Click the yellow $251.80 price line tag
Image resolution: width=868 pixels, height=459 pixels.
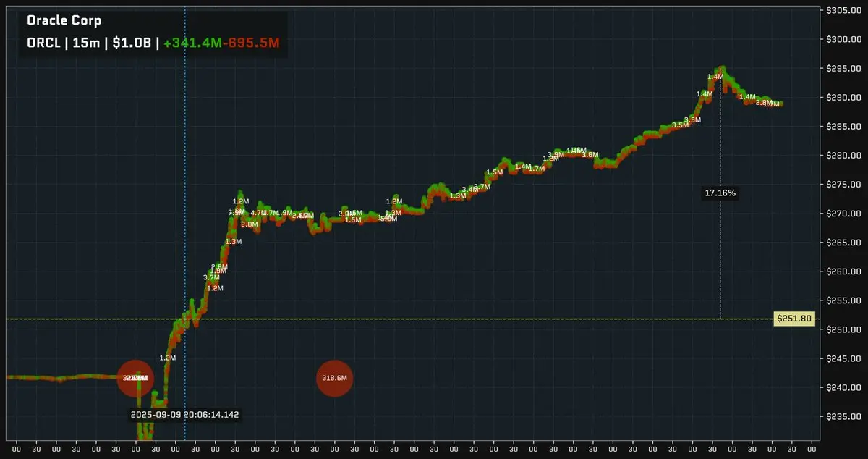click(794, 319)
